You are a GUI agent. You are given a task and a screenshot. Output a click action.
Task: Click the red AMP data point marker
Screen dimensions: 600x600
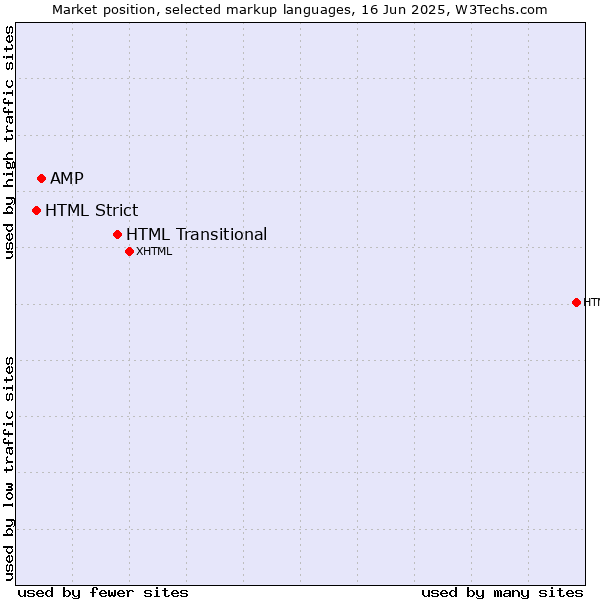(x=42, y=178)
